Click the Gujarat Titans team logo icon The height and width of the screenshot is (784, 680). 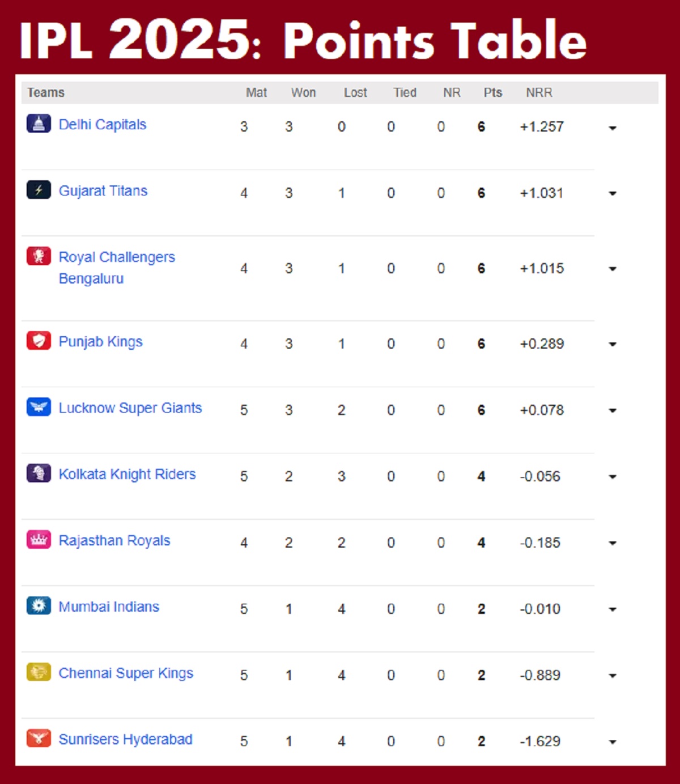39,190
